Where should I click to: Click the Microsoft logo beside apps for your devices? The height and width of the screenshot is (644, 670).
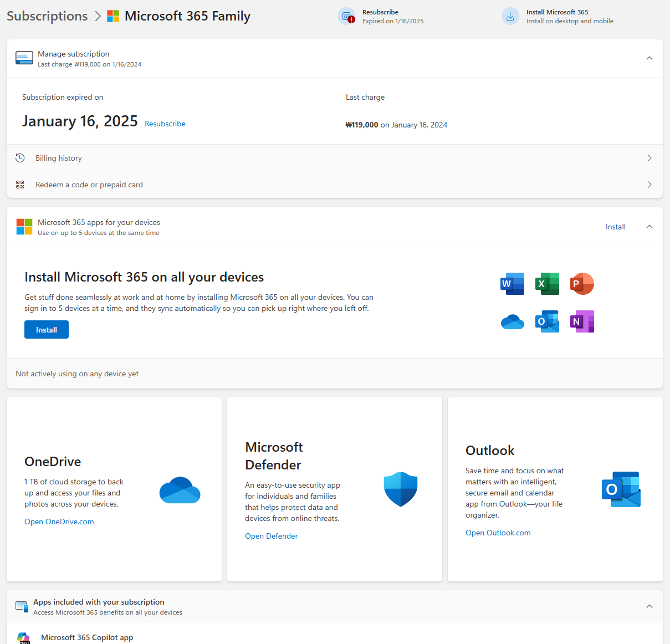click(x=24, y=227)
